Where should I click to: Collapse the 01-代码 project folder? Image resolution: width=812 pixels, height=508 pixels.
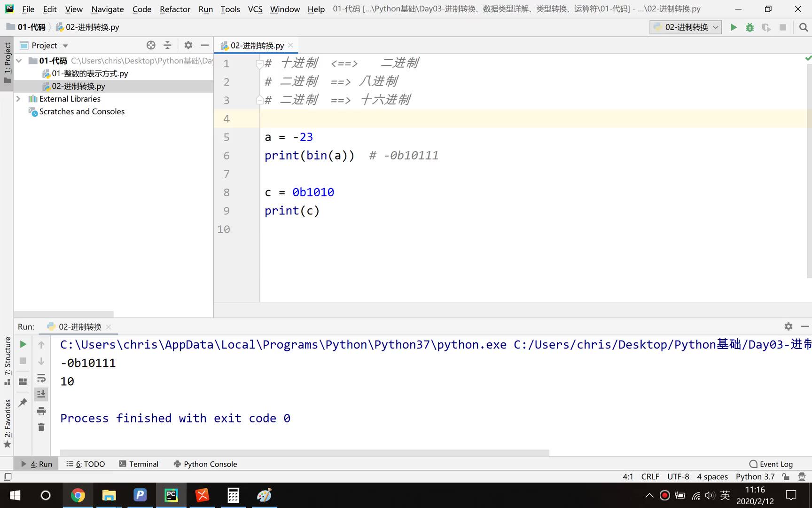(19, 61)
